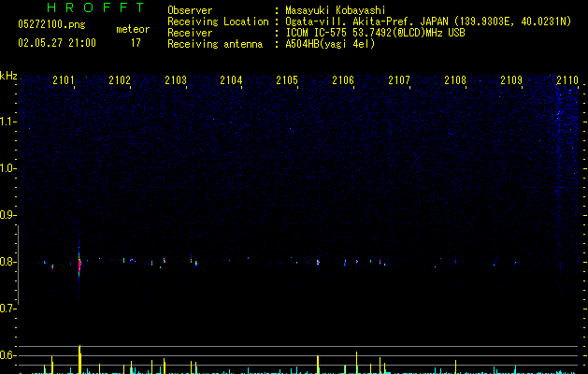Click the 2108 time marker
Viewport: 588px width, 374px height.
(x=455, y=80)
